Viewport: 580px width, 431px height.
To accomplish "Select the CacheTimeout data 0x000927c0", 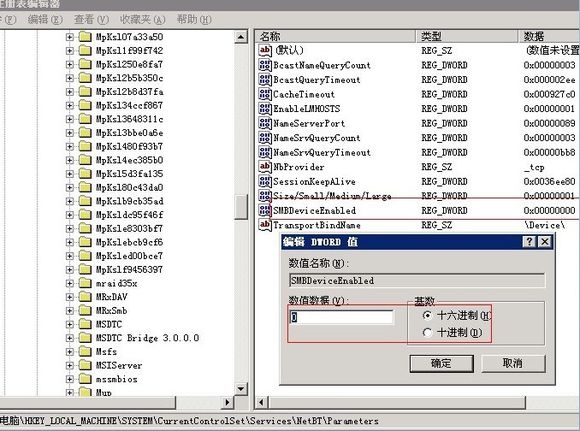I will (549, 94).
